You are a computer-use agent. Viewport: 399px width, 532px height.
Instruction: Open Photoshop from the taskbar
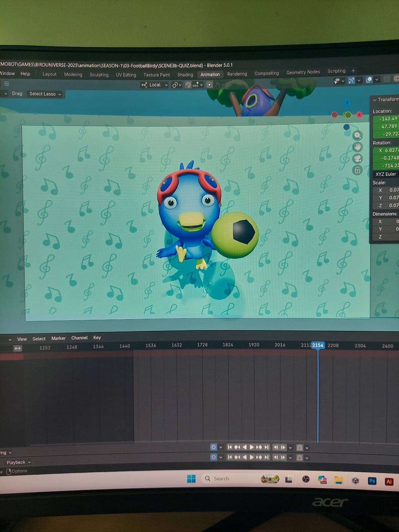click(x=372, y=481)
